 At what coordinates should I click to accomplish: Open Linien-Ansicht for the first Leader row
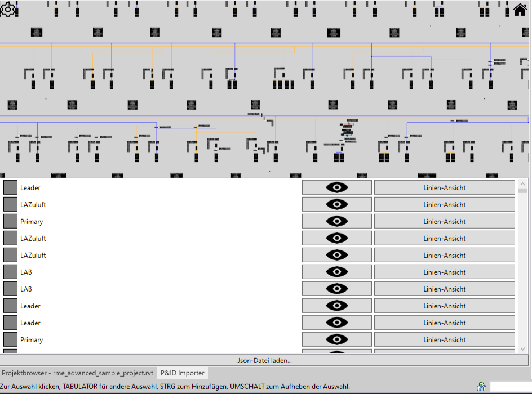coord(444,187)
